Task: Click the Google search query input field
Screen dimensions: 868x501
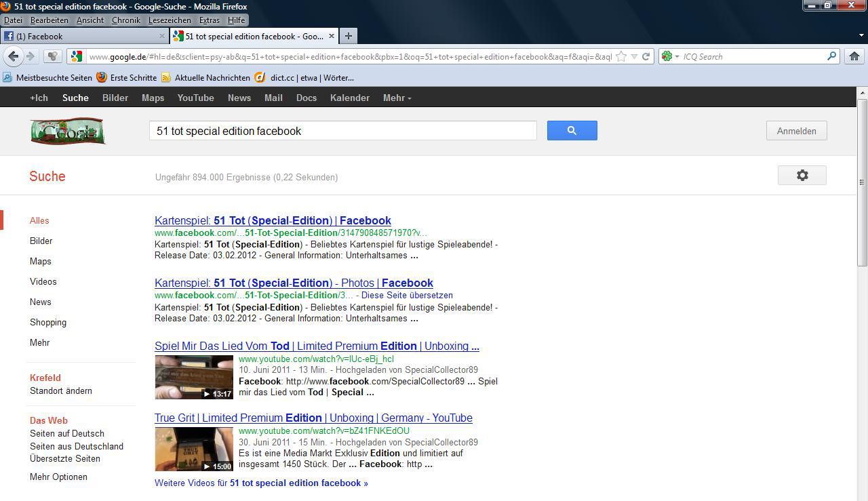Action: tap(342, 131)
